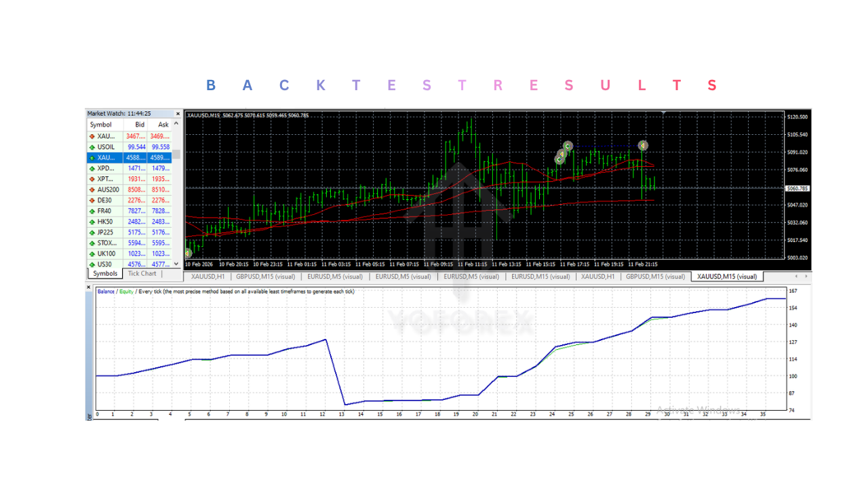Click the scroll-up arrow in Market Watch list
The width and height of the screenshot is (868, 488).
point(176,124)
